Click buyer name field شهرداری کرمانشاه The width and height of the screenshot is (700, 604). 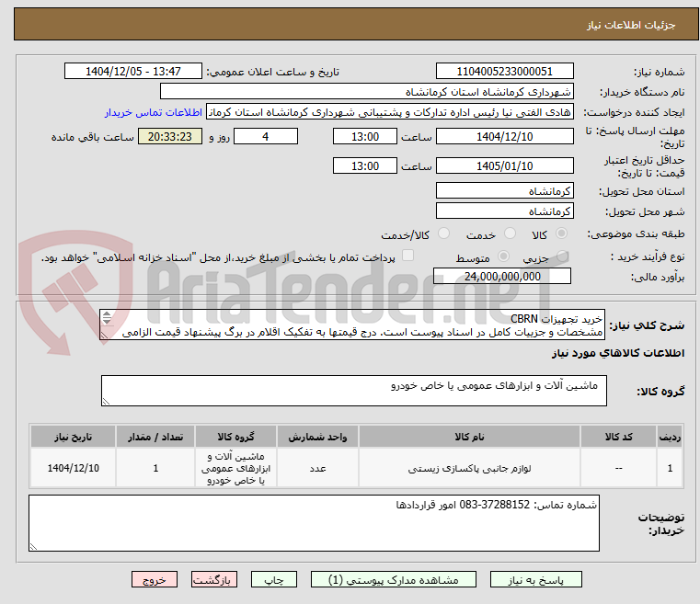click(x=366, y=92)
